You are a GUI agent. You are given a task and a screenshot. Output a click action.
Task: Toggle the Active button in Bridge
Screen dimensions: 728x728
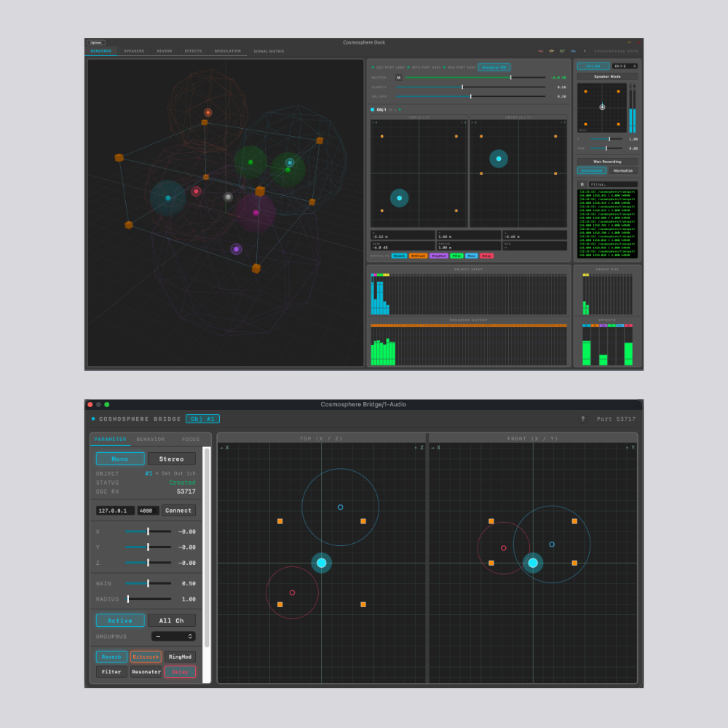pyautogui.click(x=120, y=621)
